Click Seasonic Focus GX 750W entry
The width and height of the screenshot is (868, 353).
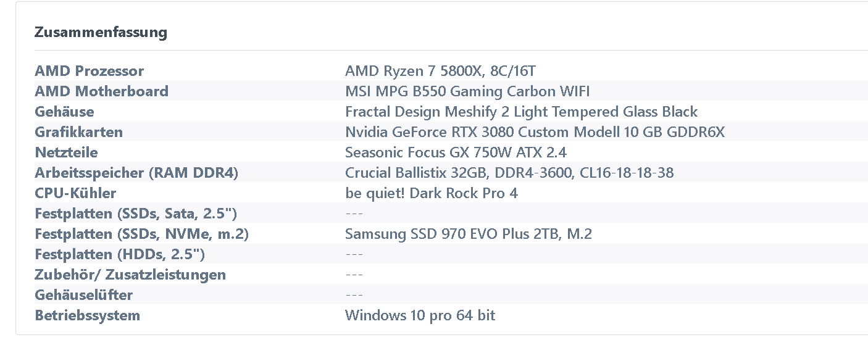point(456,152)
